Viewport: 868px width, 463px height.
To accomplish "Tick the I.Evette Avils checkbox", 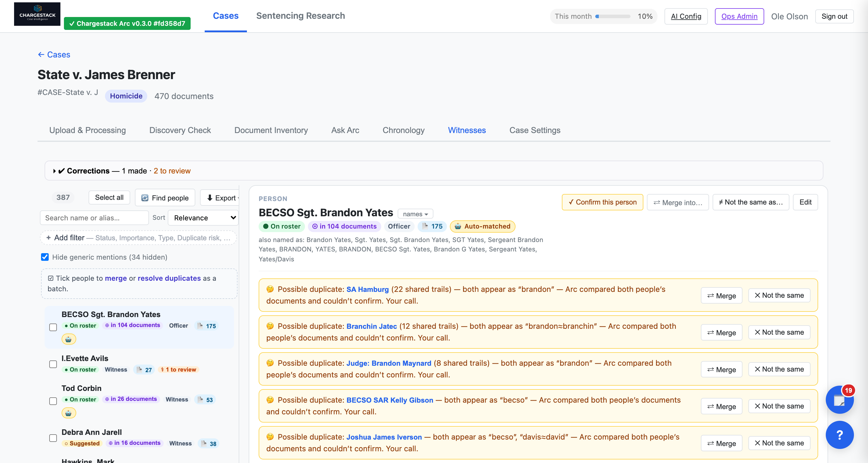I will pyautogui.click(x=53, y=364).
